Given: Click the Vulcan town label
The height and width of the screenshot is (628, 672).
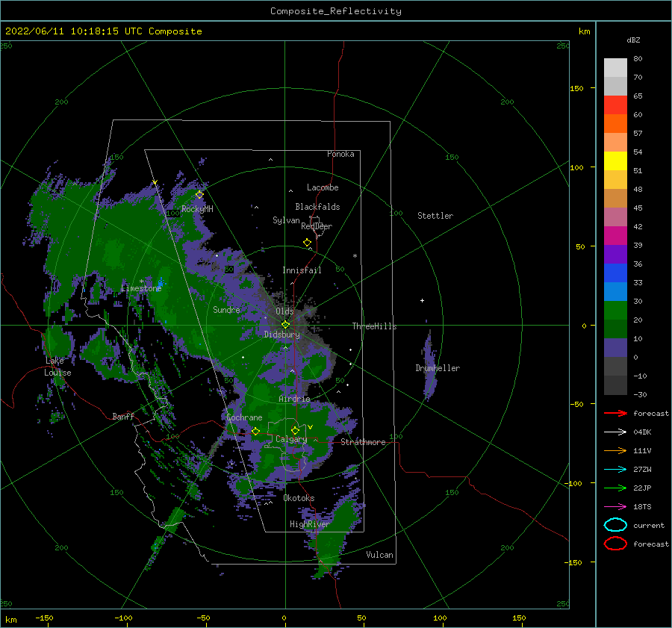Looking at the screenshot, I should [x=380, y=555].
